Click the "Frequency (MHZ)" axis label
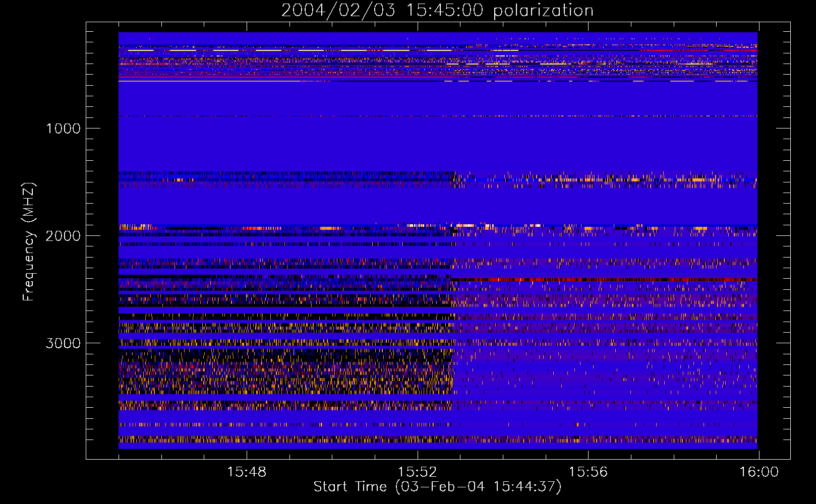Screen dimensions: 816x504 click(x=28, y=242)
